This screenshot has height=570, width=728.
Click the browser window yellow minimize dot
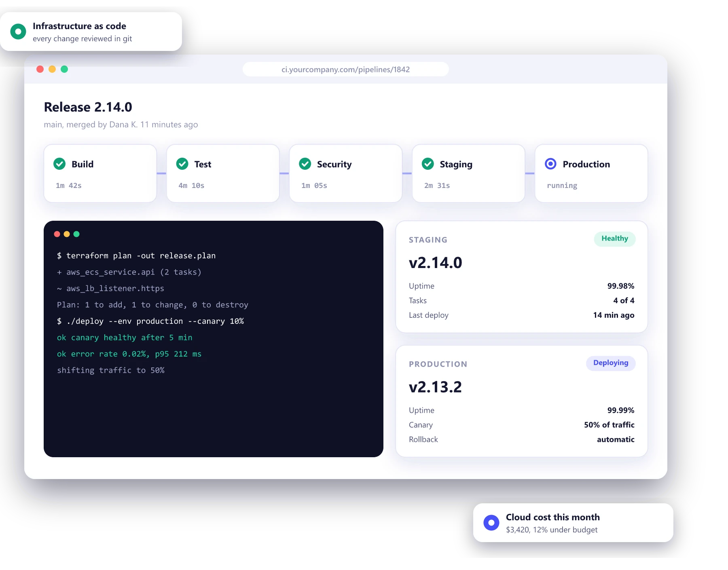click(52, 69)
